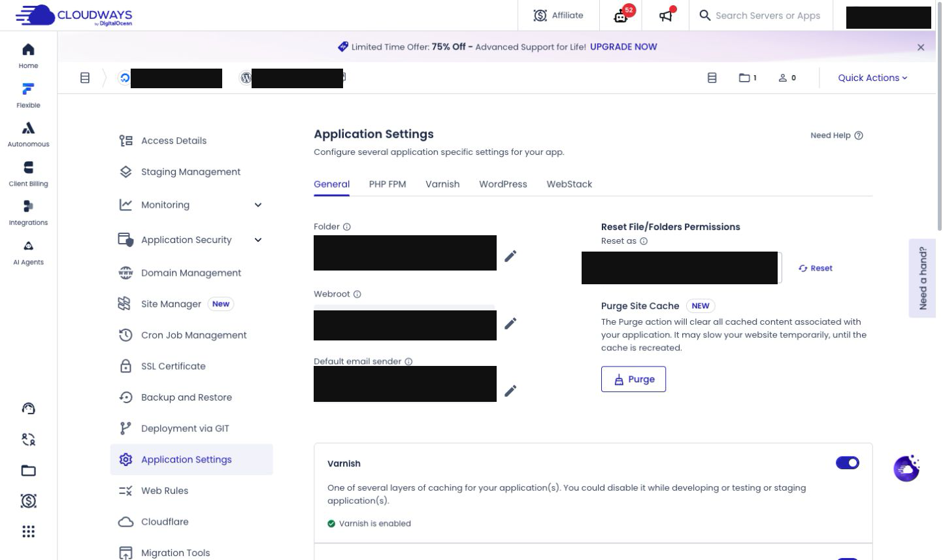Open the announcements megaphone icon
The height and width of the screenshot is (560, 943).
tap(666, 15)
